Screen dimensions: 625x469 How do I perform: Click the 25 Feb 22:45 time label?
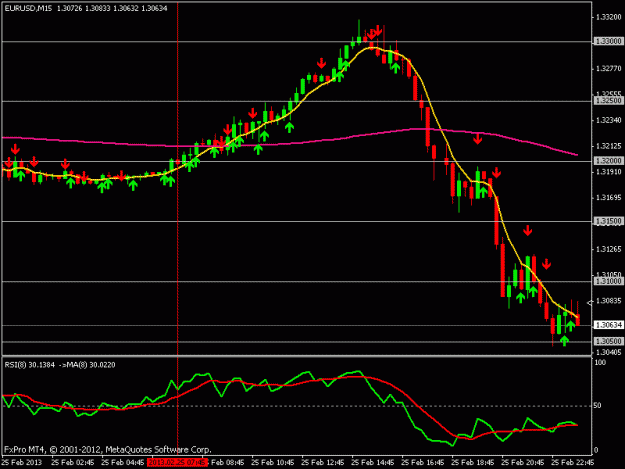point(572,463)
